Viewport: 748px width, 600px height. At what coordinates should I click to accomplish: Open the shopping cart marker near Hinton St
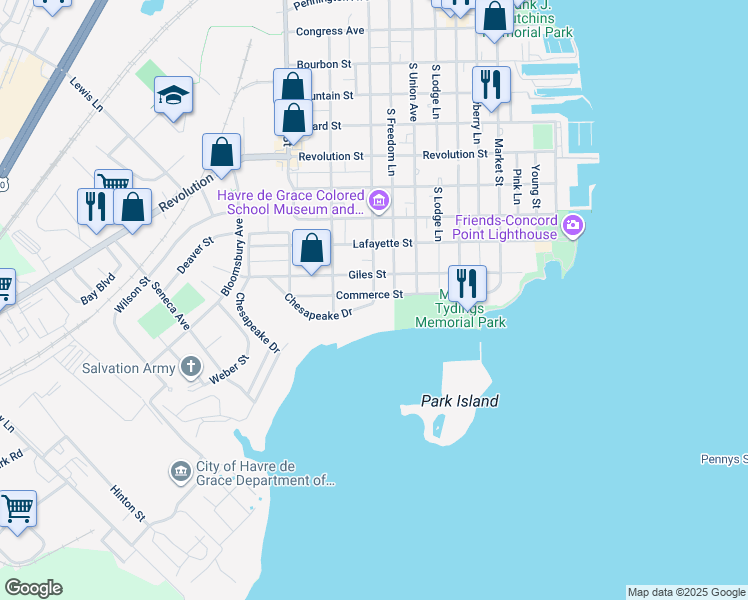click(x=17, y=509)
